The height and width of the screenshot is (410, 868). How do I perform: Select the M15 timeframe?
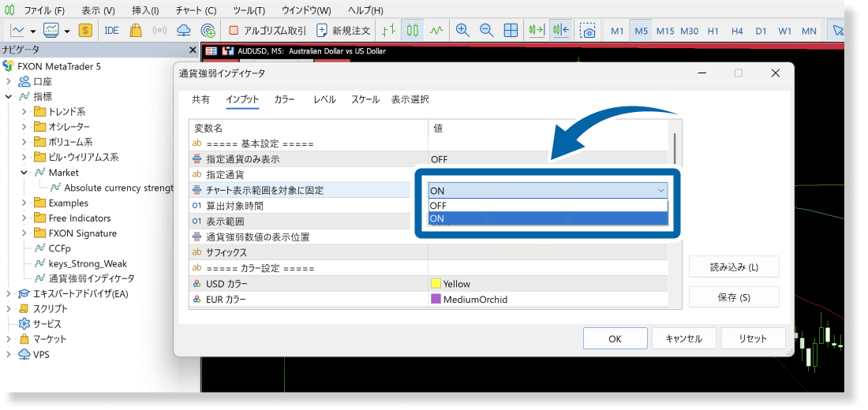pos(665,31)
